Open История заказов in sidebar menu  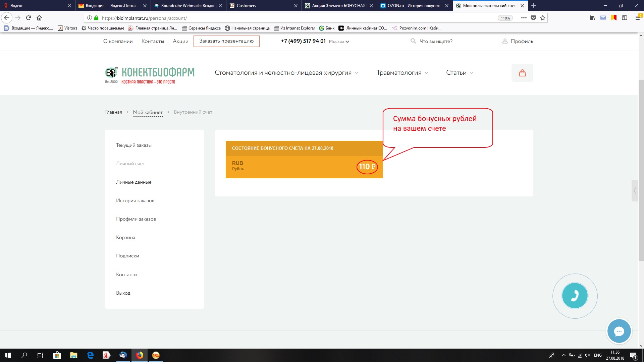[135, 200]
